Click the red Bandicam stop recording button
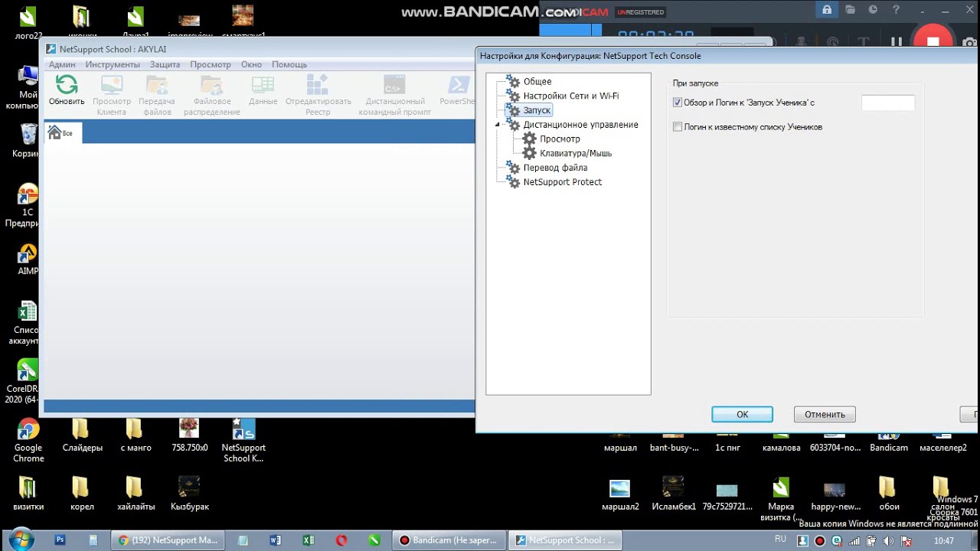This screenshot has height=551, width=980. coord(932,42)
